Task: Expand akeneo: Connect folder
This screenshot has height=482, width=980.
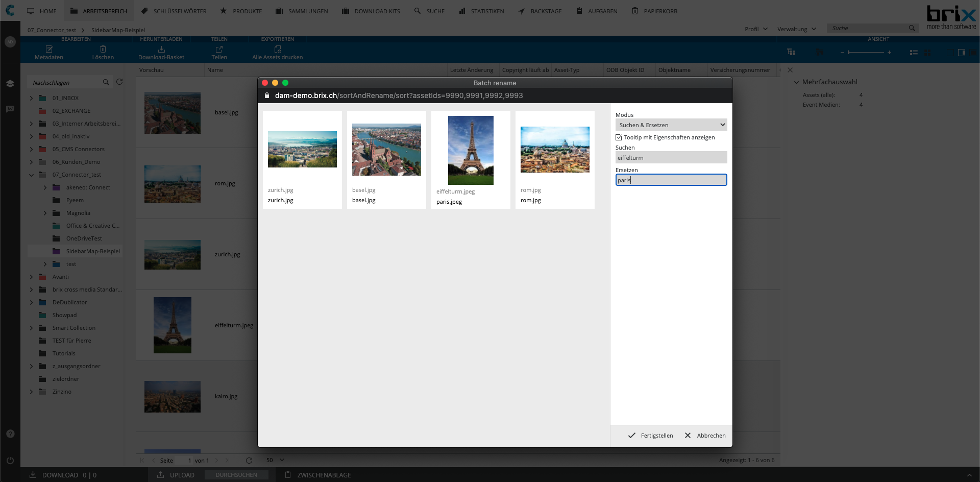Action: pos(45,187)
